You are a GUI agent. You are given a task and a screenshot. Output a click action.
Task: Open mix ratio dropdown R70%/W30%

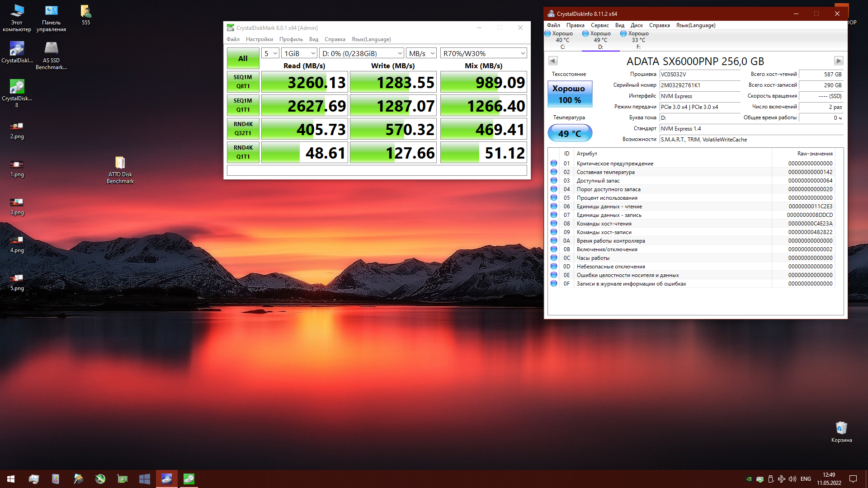pyautogui.click(x=483, y=53)
